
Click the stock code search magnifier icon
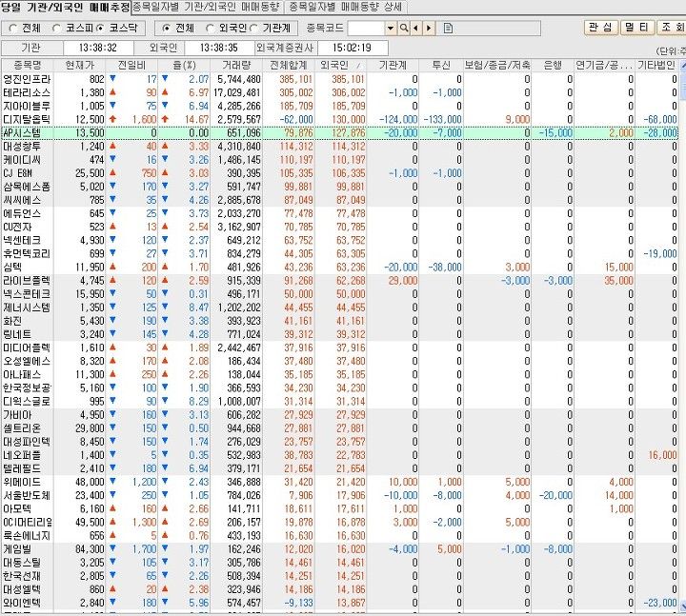404,29
